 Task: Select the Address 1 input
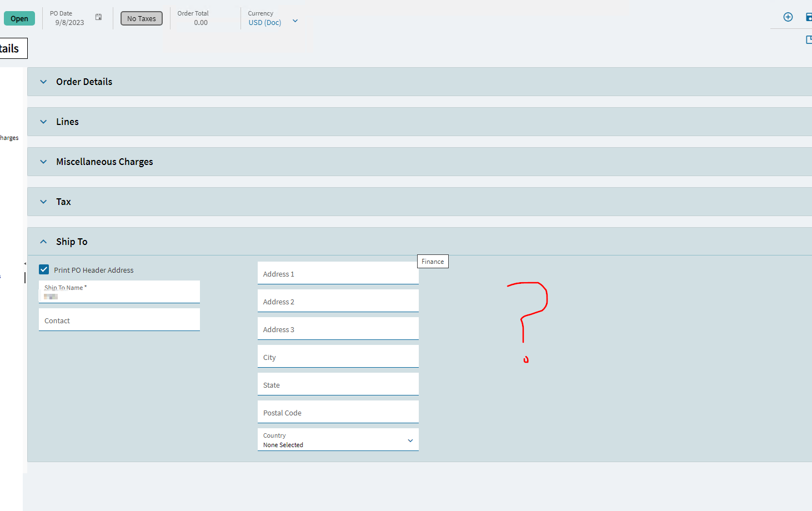(x=338, y=273)
